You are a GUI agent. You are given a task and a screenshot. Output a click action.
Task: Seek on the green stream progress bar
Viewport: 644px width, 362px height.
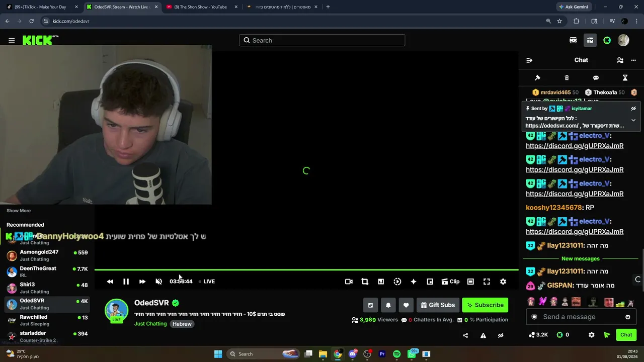pyautogui.click(x=306, y=270)
